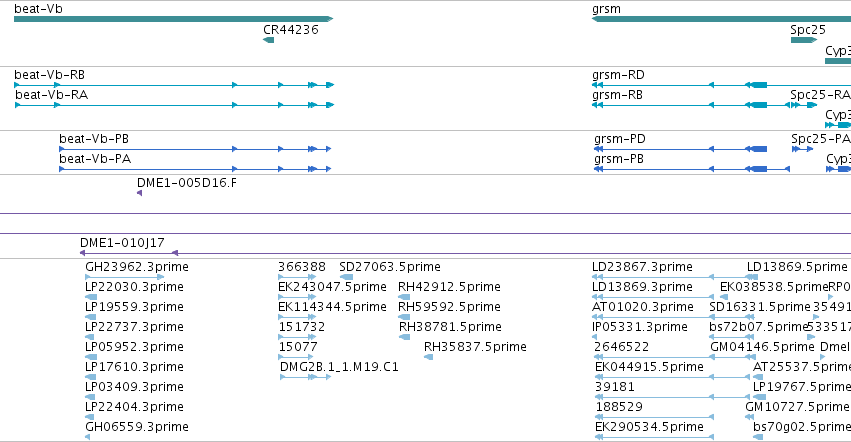Select EST AT01020.3prime
The height and width of the screenshot is (442, 851).
pyautogui.click(x=643, y=307)
